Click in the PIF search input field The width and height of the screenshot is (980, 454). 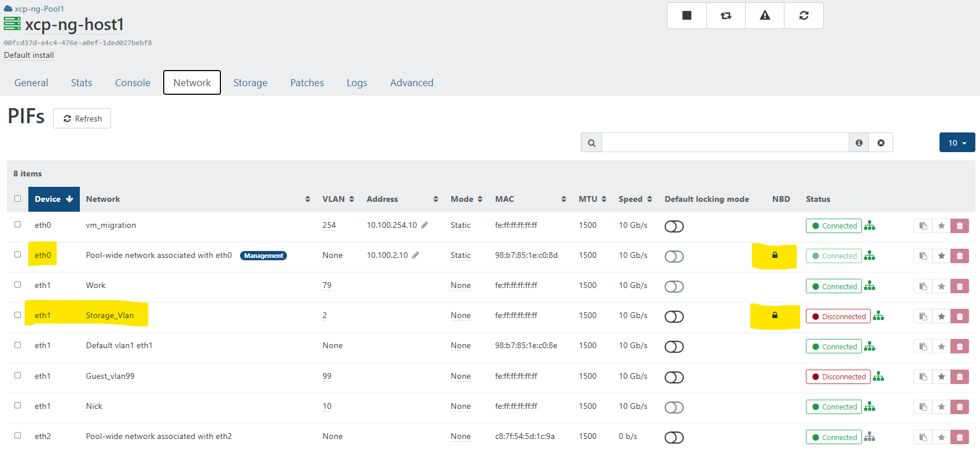725,143
